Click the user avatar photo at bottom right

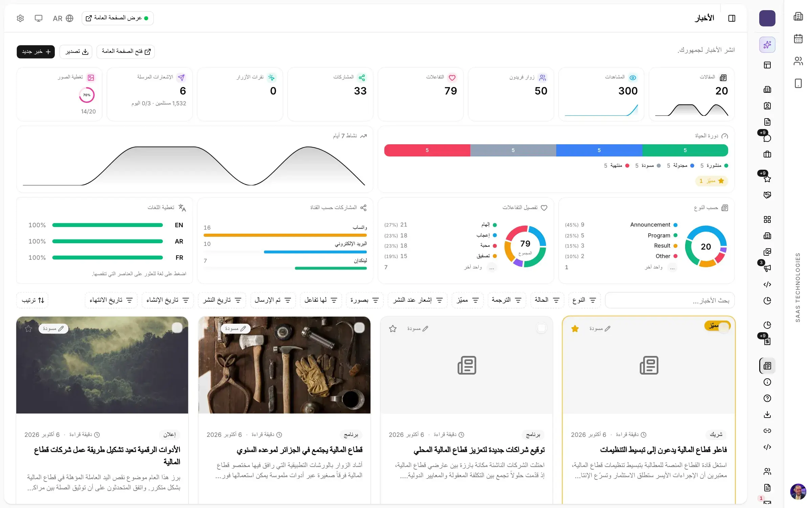click(798, 492)
